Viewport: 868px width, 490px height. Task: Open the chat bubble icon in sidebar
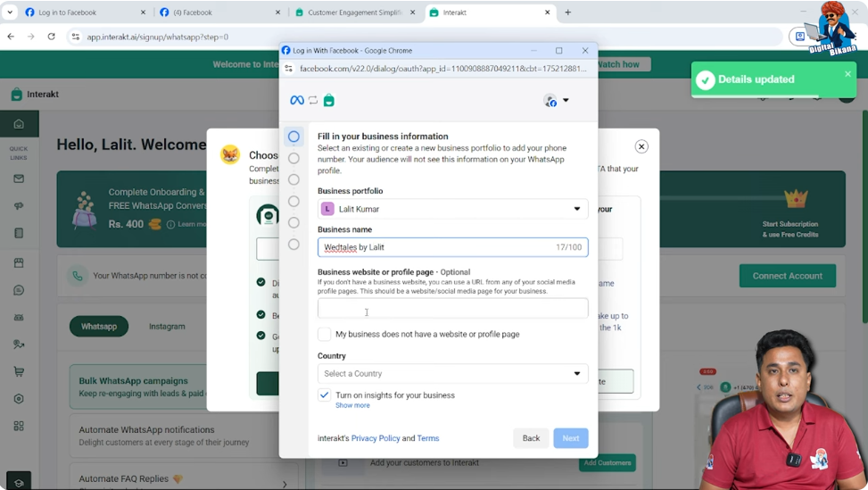point(19,290)
